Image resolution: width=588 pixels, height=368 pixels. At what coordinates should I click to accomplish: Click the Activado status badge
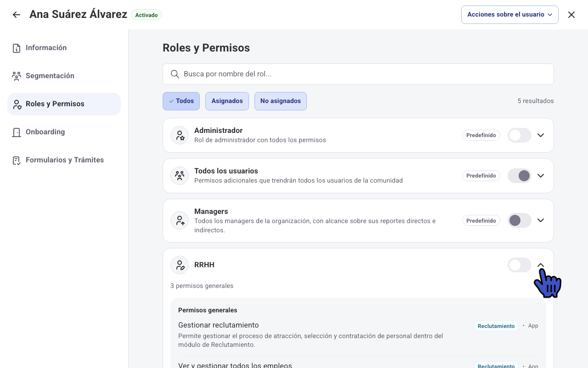click(x=147, y=15)
